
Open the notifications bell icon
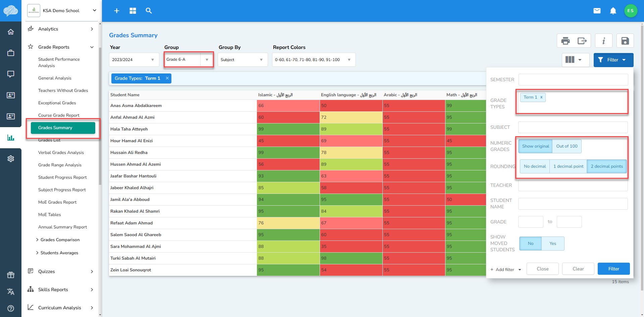(x=613, y=11)
